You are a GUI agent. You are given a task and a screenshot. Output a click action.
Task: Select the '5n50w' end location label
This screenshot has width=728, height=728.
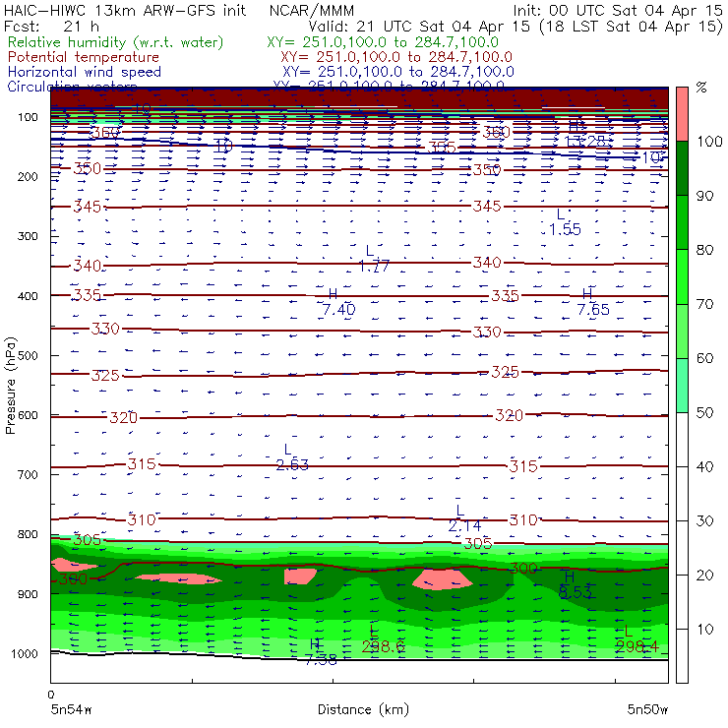(647, 709)
